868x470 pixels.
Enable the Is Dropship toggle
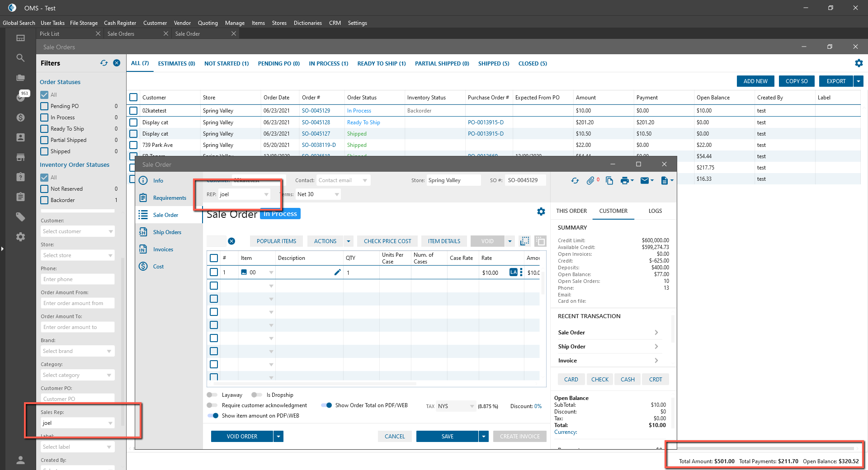256,395
